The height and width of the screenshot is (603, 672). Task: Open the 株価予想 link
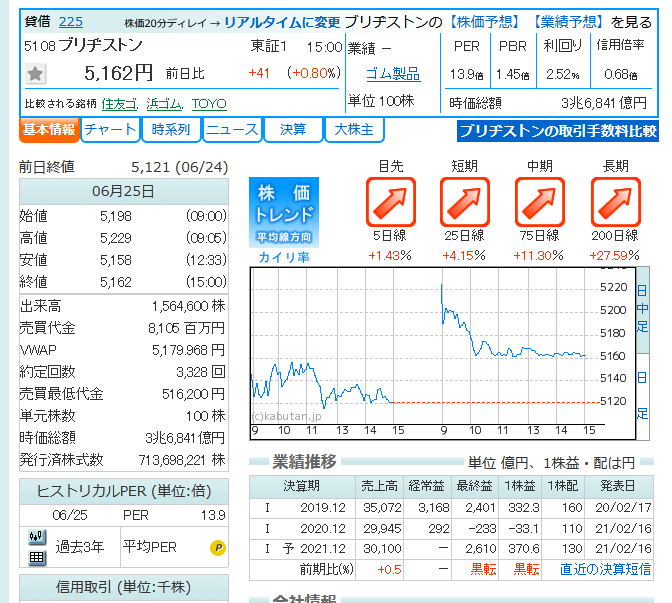(485, 22)
